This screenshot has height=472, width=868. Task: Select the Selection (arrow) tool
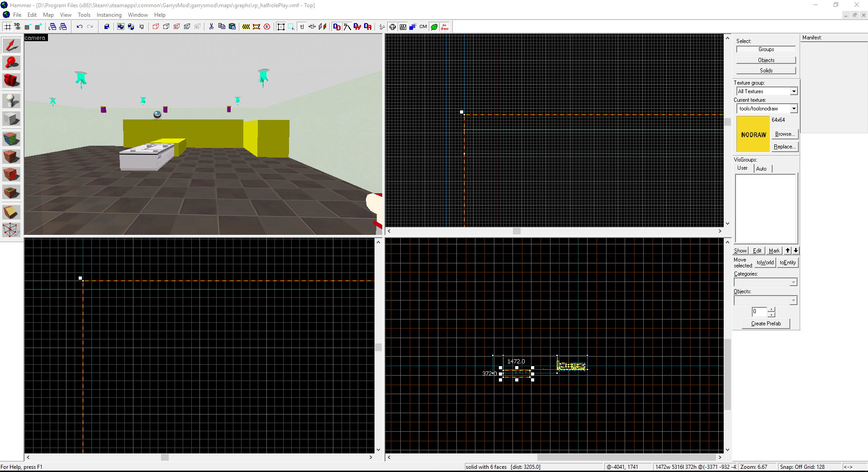[11, 45]
